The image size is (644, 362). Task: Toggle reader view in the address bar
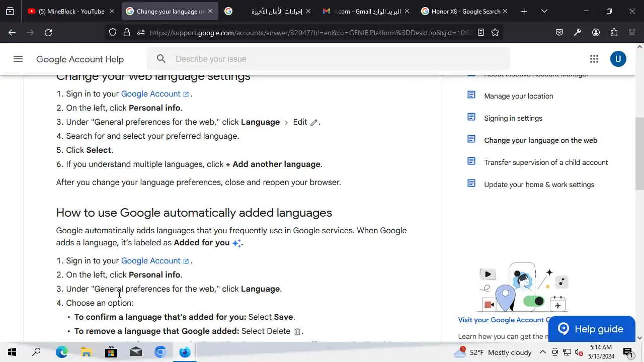point(481,32)
